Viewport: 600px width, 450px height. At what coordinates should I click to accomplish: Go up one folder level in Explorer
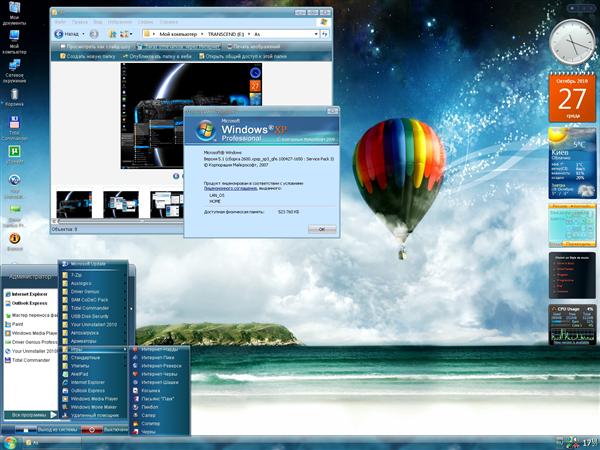112,34
